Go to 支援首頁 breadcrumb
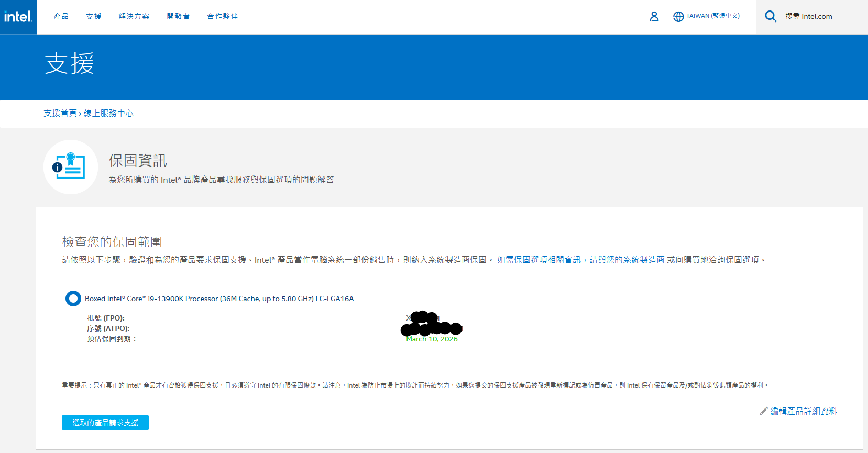This screenshot has height=453, width=868. click(x=60, y=113)
